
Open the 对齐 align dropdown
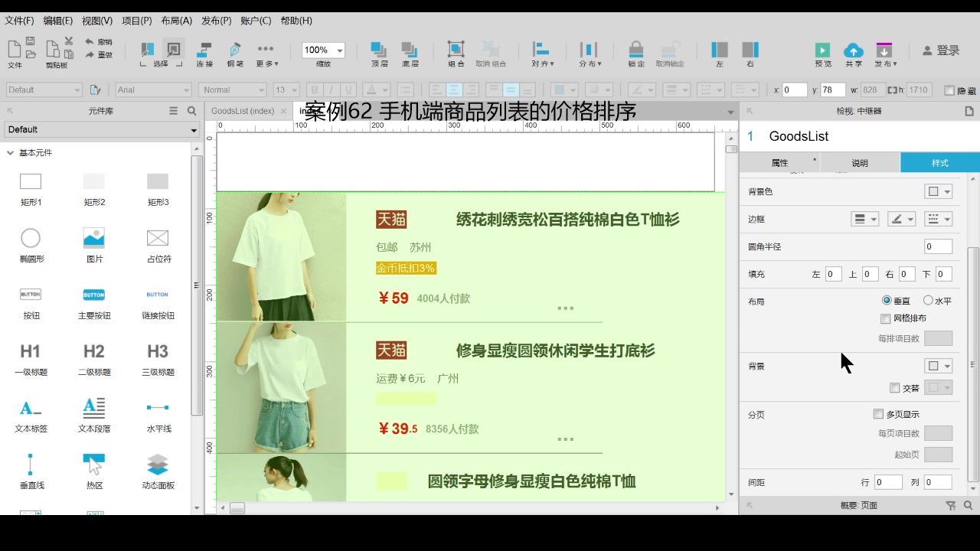pyautogui.click(x=543, y=54)
